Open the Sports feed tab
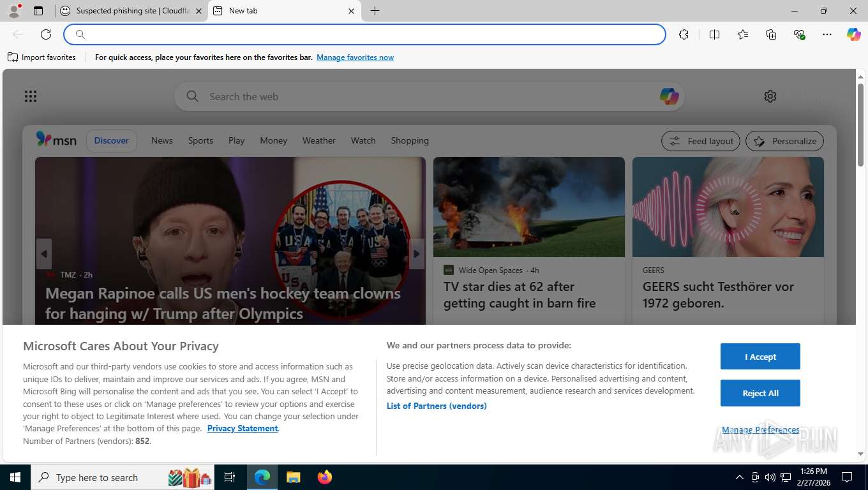This screenshot has height=490, width=868. coord(200,140)
